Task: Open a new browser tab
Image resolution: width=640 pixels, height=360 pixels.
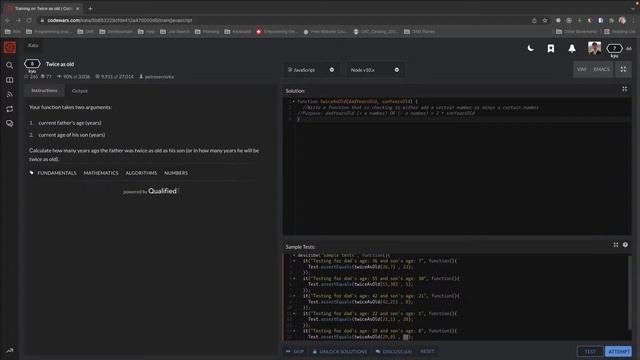Action: (x=90, y=8)
